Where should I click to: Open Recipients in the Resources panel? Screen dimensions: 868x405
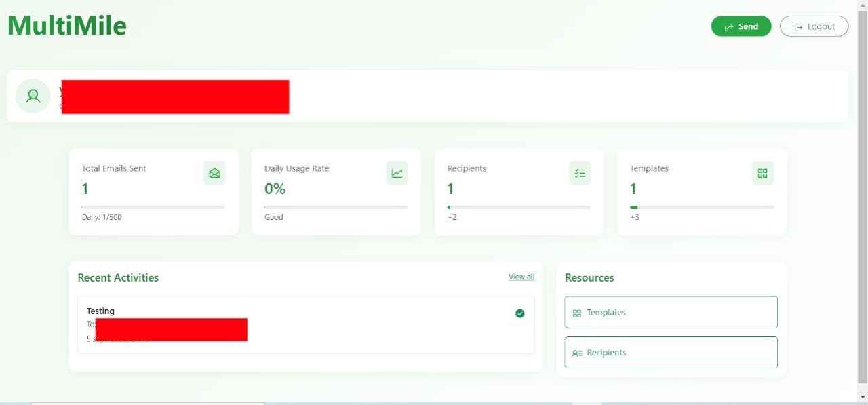click(671, 352)
